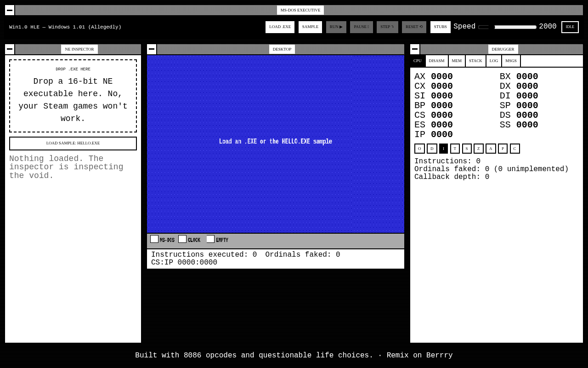Screen dimensions: 588x368
Task: Click the 'Load an .EXE' desktop message
Action: [276, 142]
